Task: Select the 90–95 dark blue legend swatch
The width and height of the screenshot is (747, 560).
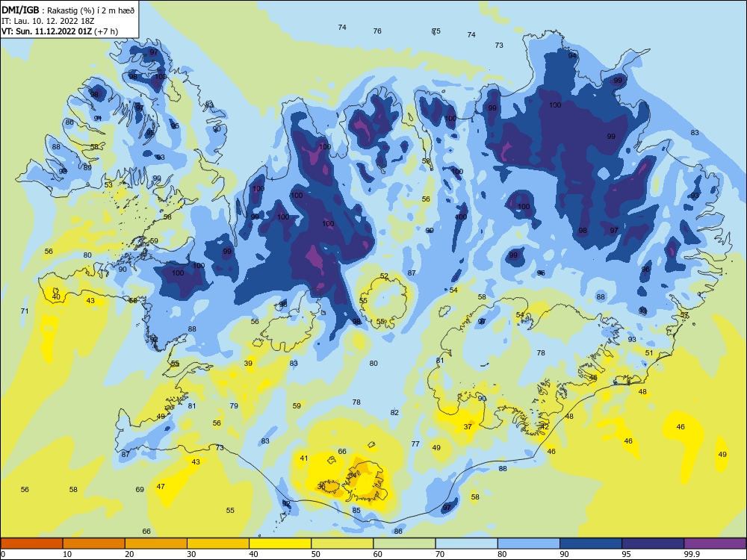Action: pyautogui.click(x=591, y=544)
